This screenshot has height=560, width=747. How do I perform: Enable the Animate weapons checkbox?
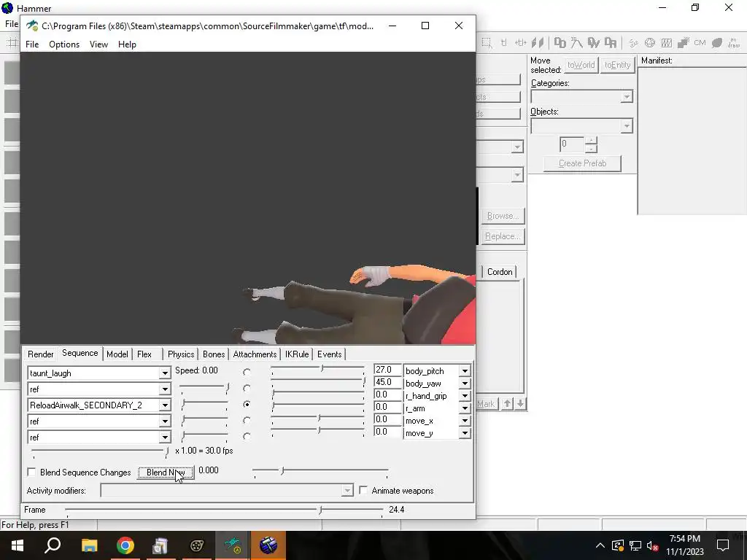(x=363, y=490)
